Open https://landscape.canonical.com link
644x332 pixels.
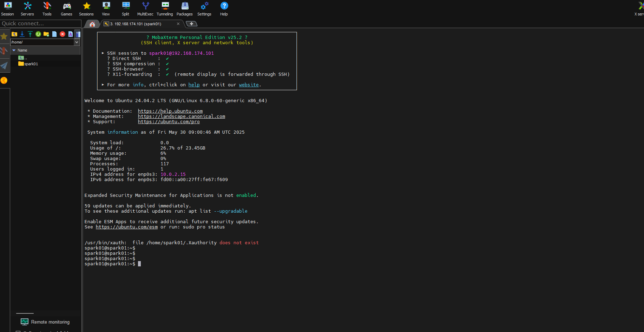(x=182, y=116)
